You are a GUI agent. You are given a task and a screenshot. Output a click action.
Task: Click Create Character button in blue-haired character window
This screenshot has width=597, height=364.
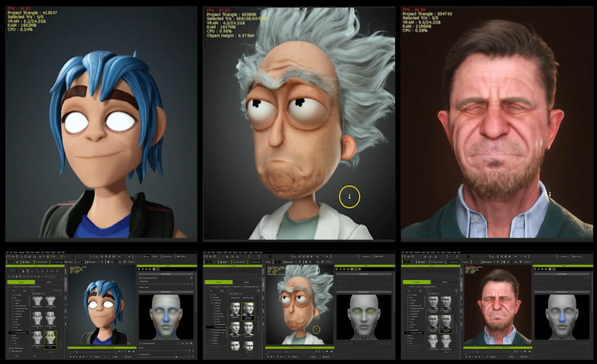[x=42, y=262]
